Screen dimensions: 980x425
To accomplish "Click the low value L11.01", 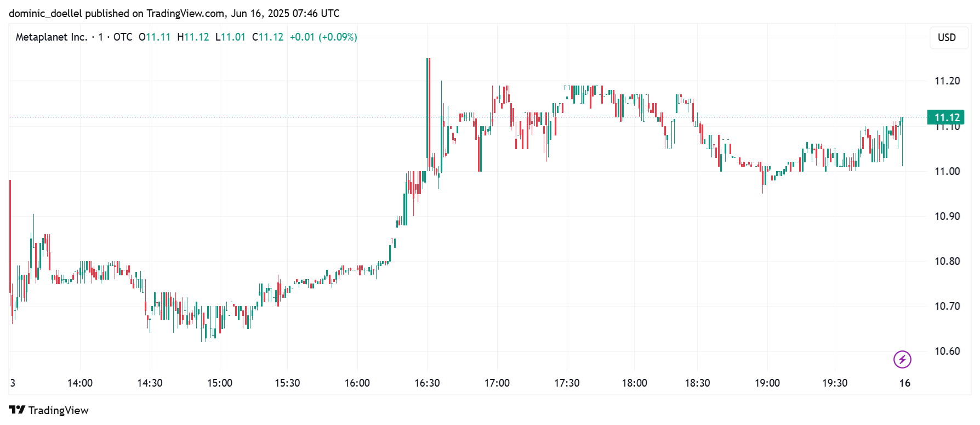I will 230,37.
